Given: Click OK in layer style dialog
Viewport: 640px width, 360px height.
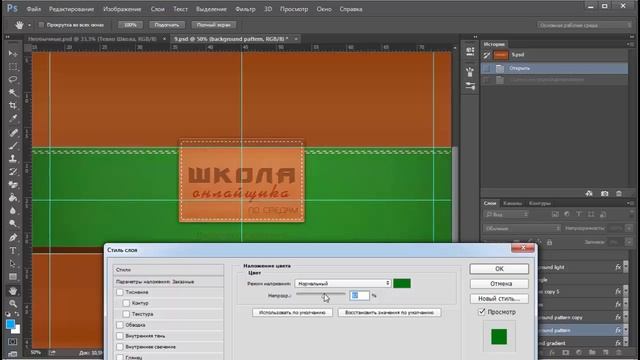Looking at the screenshot, I should [x=499, y=269].
